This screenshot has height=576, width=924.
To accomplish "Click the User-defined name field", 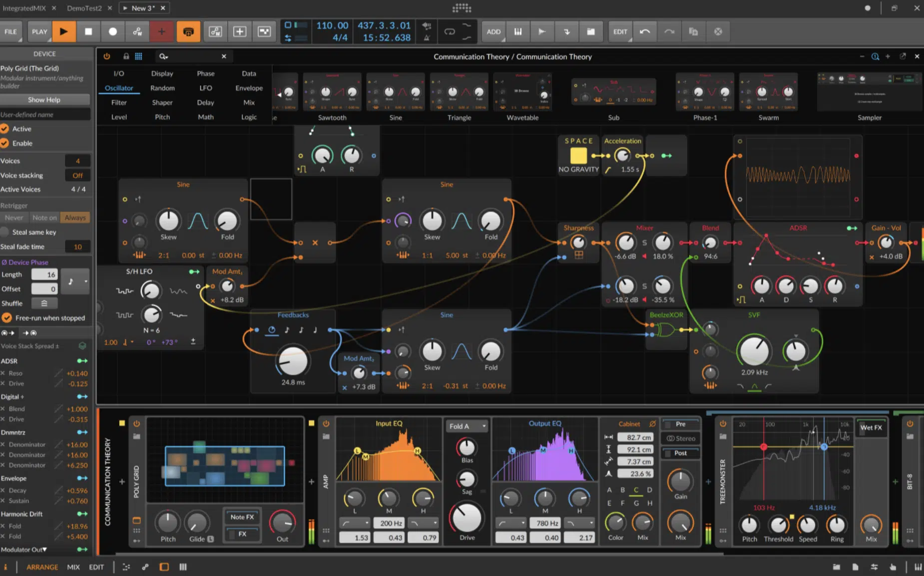I will point(45,114).
